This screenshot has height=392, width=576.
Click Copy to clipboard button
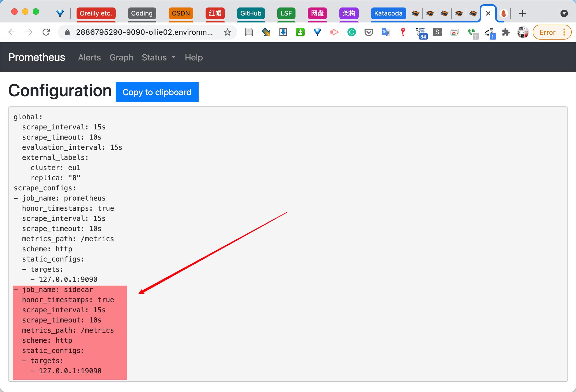(157, 92)
